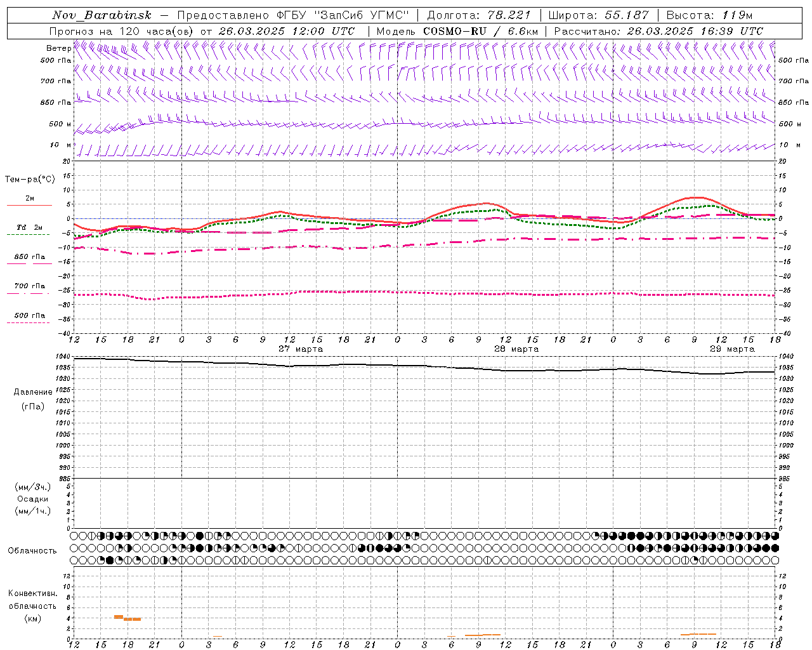Viewport: 812px width, 650px height.
Task: Click the 700 гПа temperature legend dash-dot line
Action: pos(29,293)
